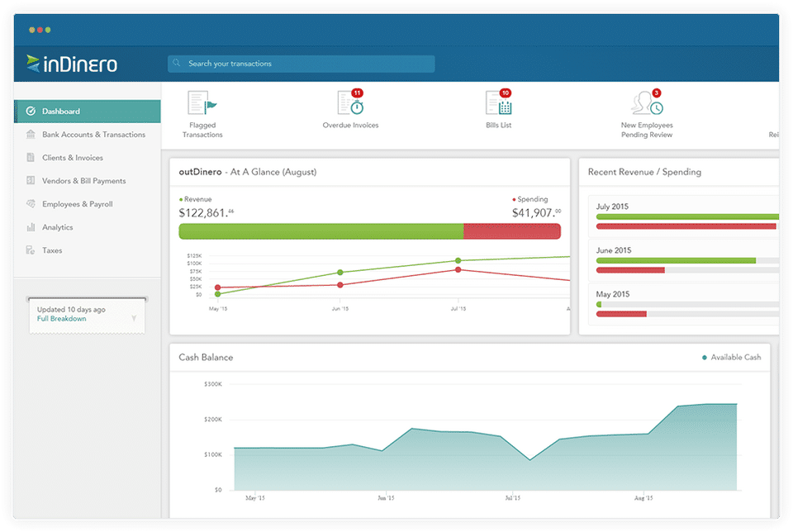Viewport: 793px width, 532px height.
Task: Click the Overdue Invoices label
Action: click(350, 126)
